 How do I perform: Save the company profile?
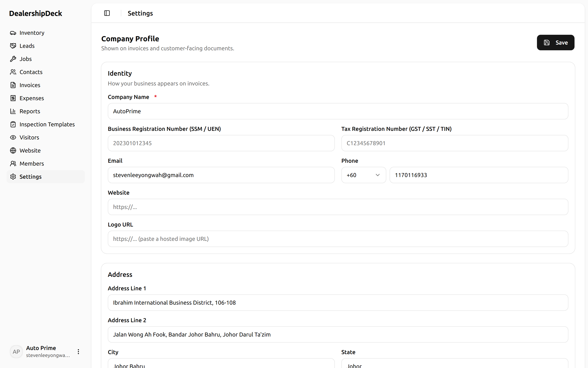click(x=556, y=43)
